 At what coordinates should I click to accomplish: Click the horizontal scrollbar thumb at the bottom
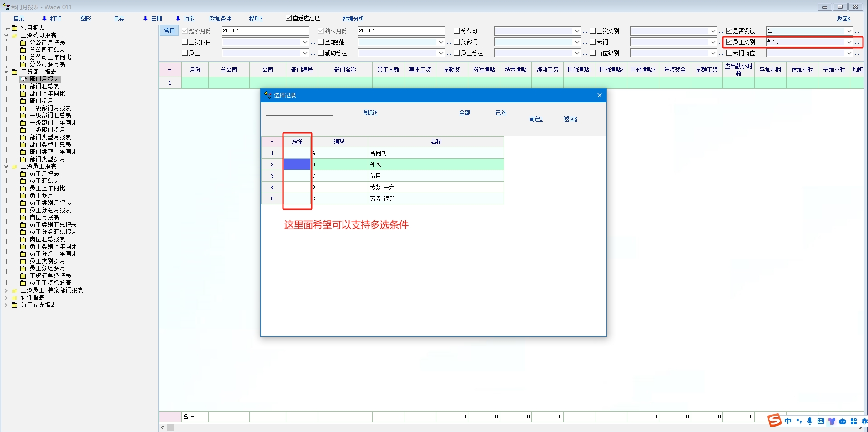pyautogui.click(x=171, y=428)
